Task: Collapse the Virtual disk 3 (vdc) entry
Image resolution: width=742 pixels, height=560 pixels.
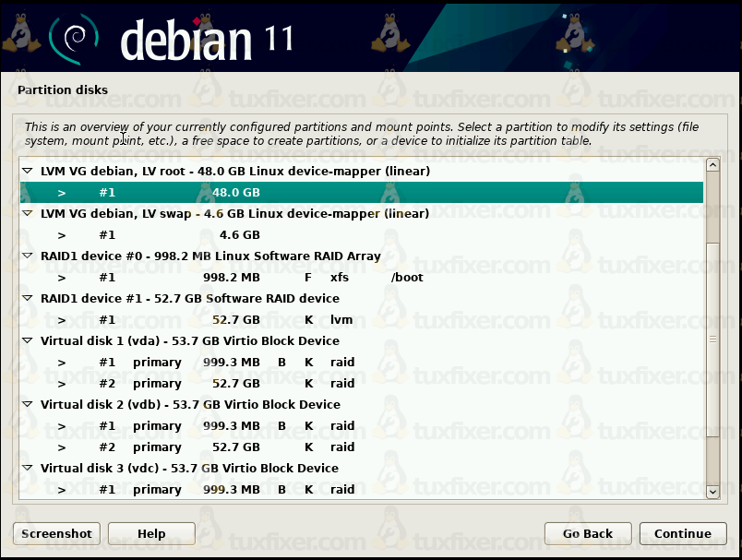Action: pos(27,469)
